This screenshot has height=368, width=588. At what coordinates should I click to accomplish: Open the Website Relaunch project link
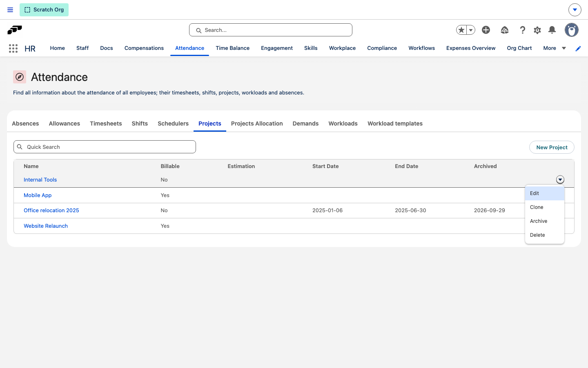click(46, 226)
